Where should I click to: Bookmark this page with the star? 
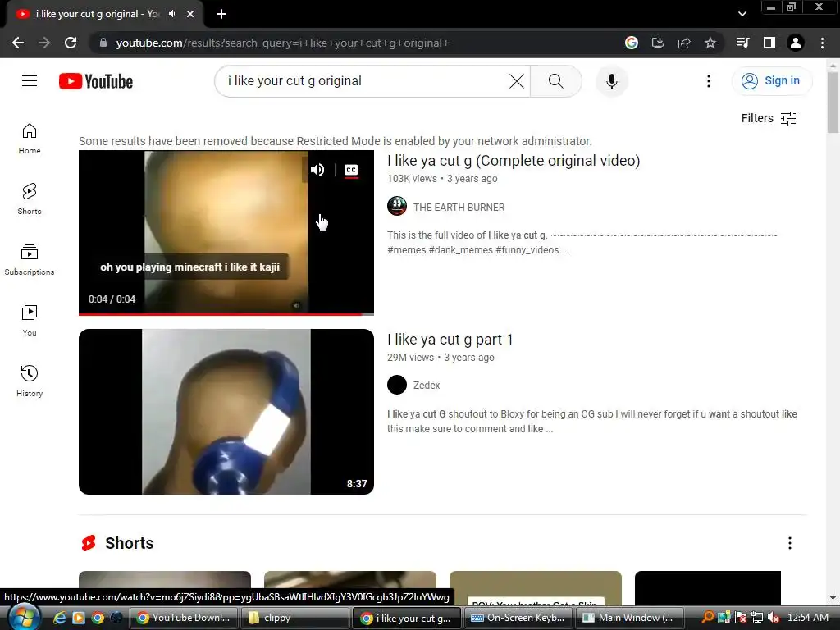[x=710, y=43]
